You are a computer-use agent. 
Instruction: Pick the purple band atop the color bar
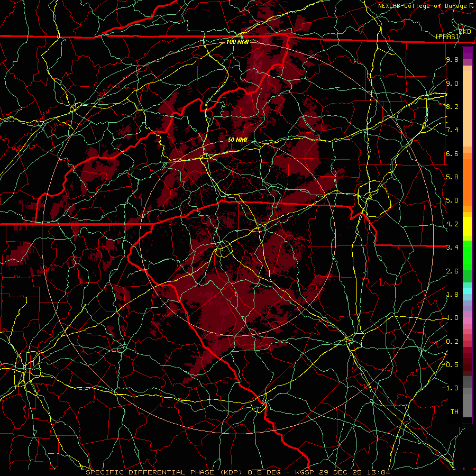[x=467, y=53]
